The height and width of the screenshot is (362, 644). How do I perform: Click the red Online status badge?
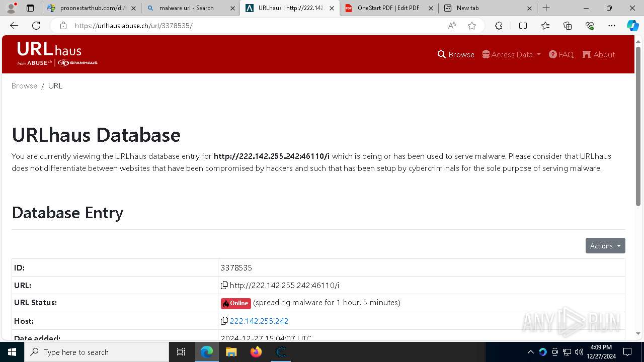click(235, 303)
